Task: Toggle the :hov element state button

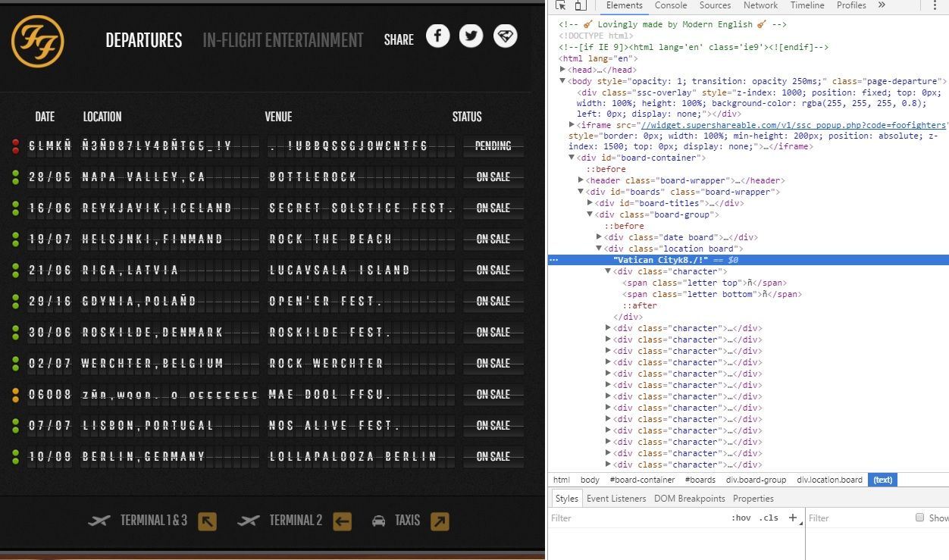Action: [741, 518]
